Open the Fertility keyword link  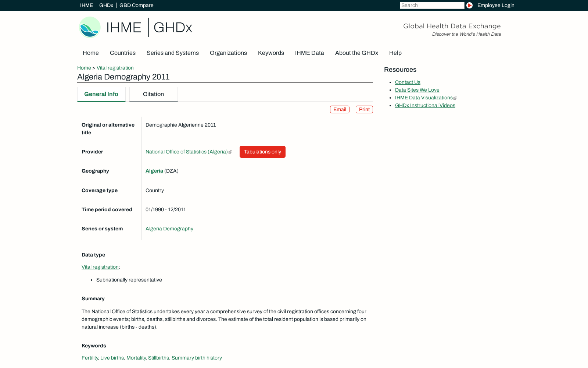pyautogui.click(x=90, y=358)
